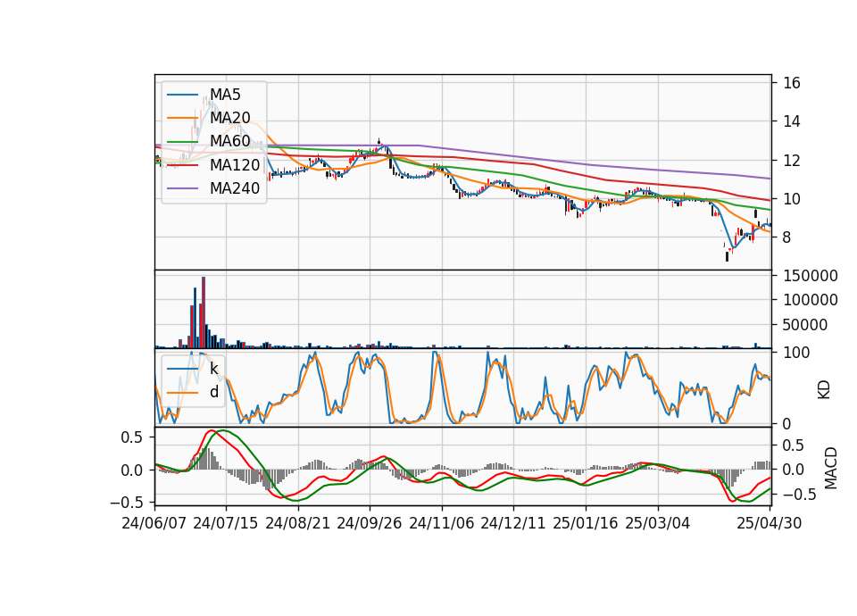Viewport: 857px width, 616px height.
Task: Click the orange MA20 legend line sample
Action: click(x=182, y=118)
